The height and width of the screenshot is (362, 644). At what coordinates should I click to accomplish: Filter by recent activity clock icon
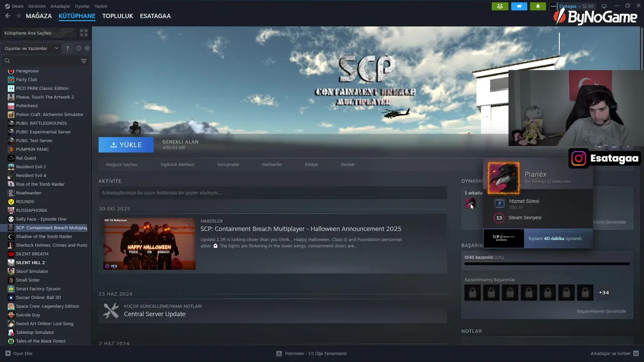(x=78, y=48)
